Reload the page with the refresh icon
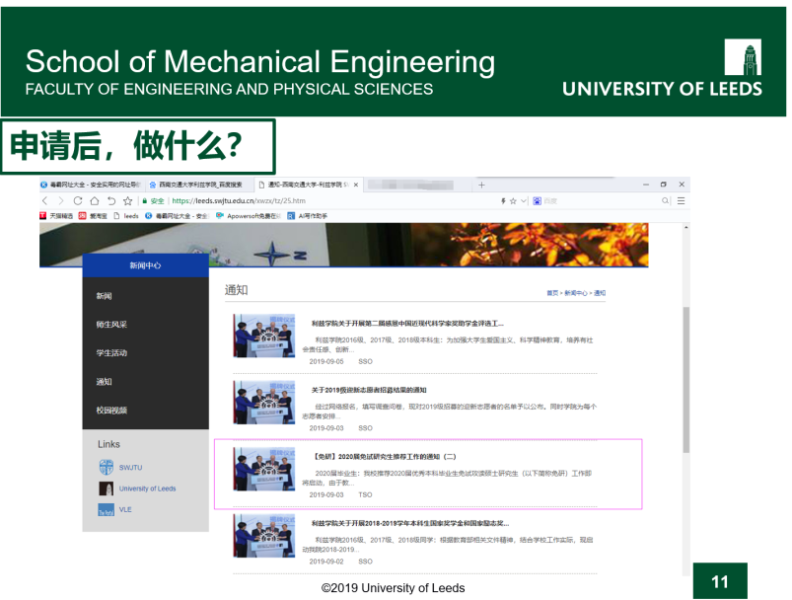The width and height of the screenshot is (792, 600). [x=78, y=201]
